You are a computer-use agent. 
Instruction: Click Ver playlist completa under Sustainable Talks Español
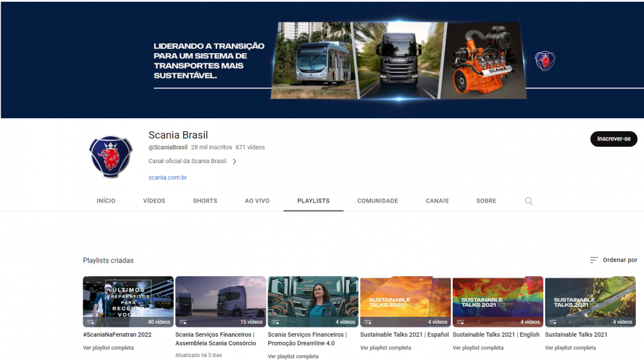(386, 347)
